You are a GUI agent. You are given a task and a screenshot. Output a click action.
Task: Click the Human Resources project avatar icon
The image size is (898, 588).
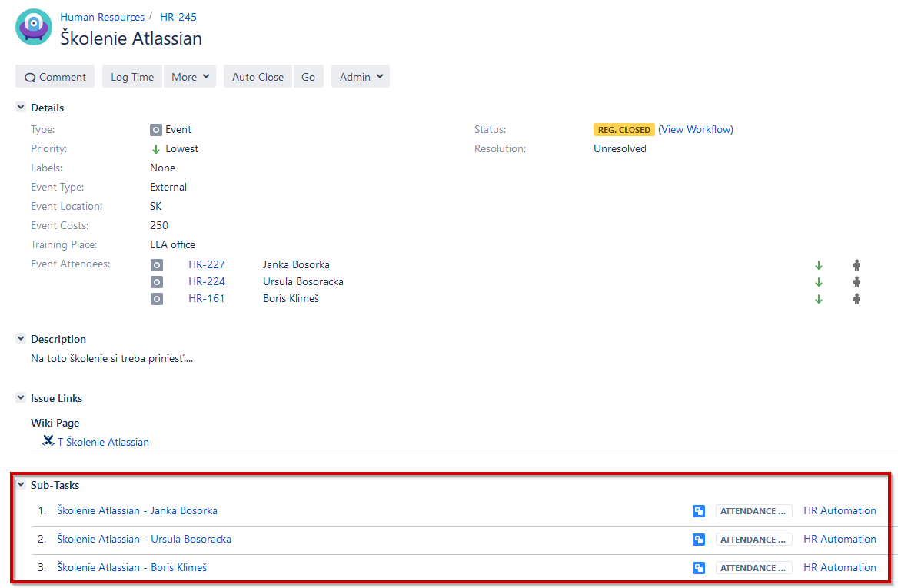[34, 28]
